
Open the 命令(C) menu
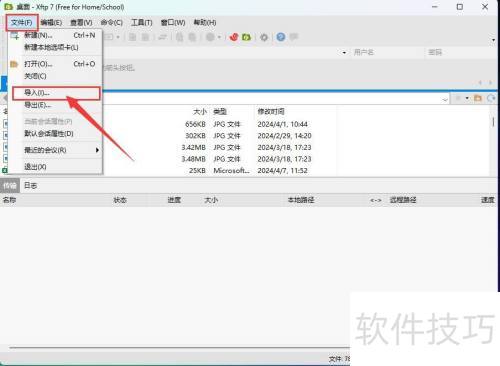(x=111, y=23)
